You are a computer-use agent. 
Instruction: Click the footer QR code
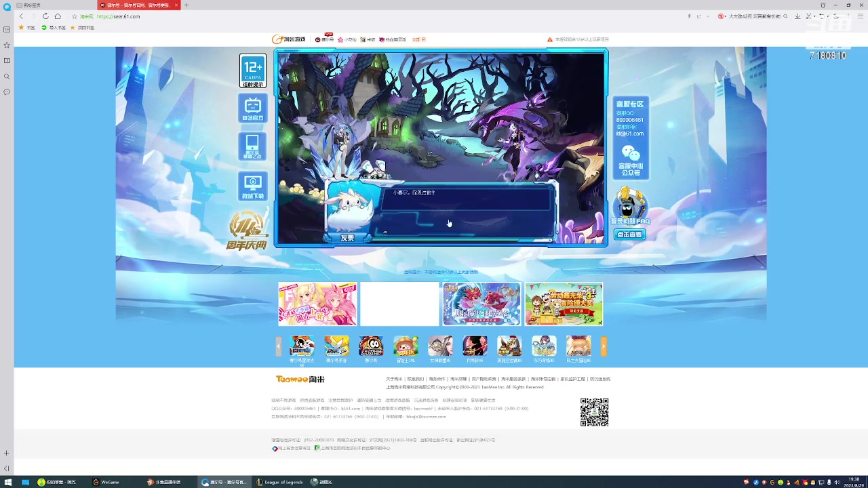(594, 412)
